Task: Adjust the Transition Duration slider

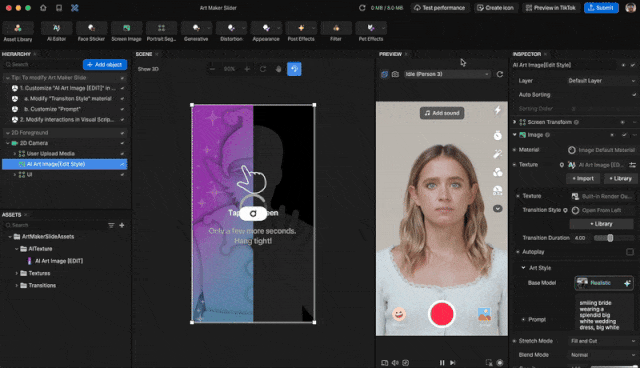Action: [x=610, y=238]
